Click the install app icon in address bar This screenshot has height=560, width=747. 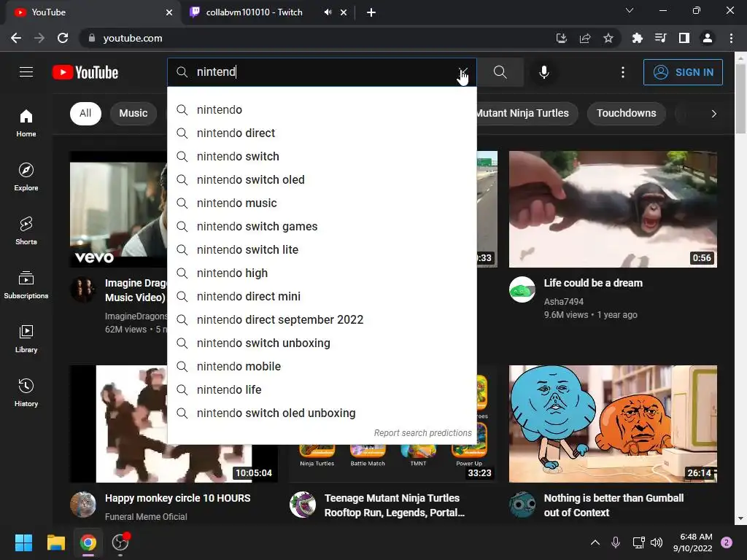click(x=562, y=38)
